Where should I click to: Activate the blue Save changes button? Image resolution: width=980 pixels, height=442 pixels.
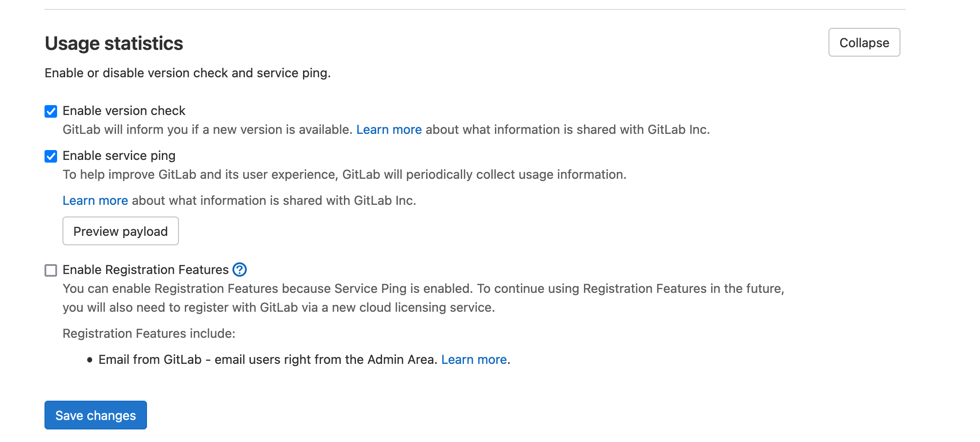pyautogui.click(x=95, y=415)
